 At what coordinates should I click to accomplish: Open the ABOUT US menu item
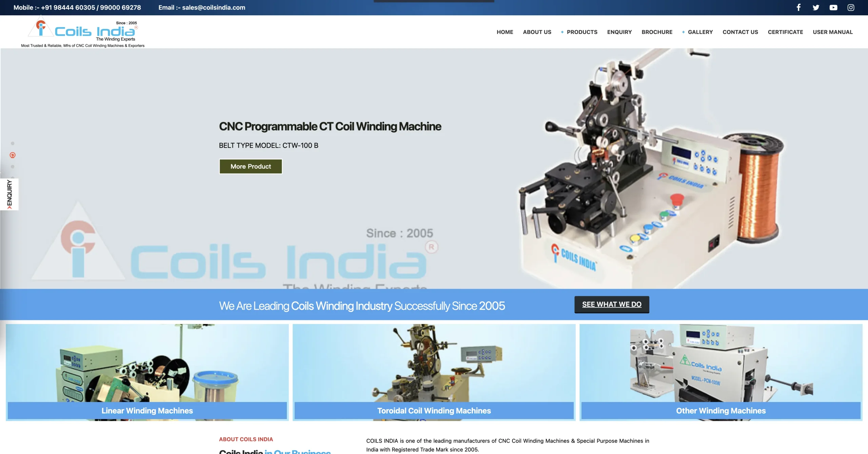click(537, 32)
